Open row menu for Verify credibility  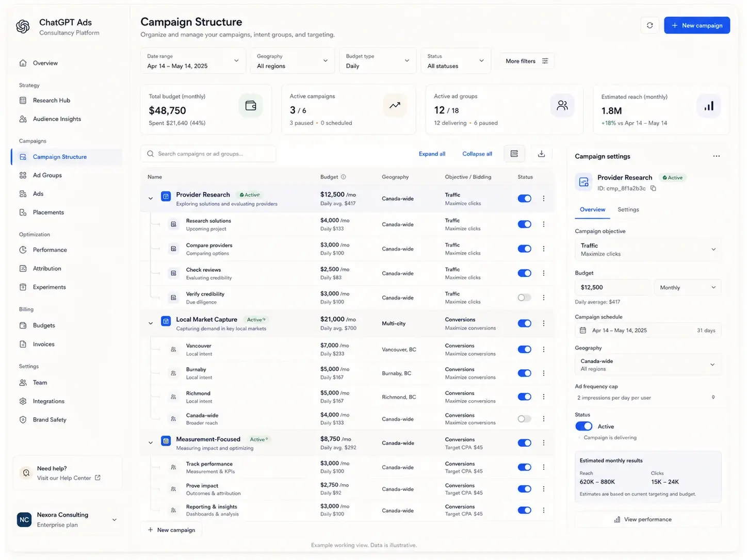543,298
